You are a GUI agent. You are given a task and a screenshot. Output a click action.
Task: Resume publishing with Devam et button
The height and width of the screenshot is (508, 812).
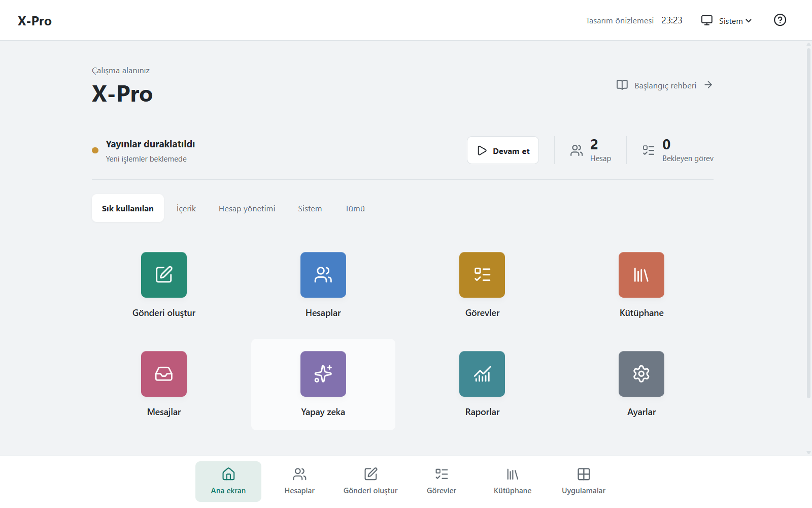coord(503,150)
